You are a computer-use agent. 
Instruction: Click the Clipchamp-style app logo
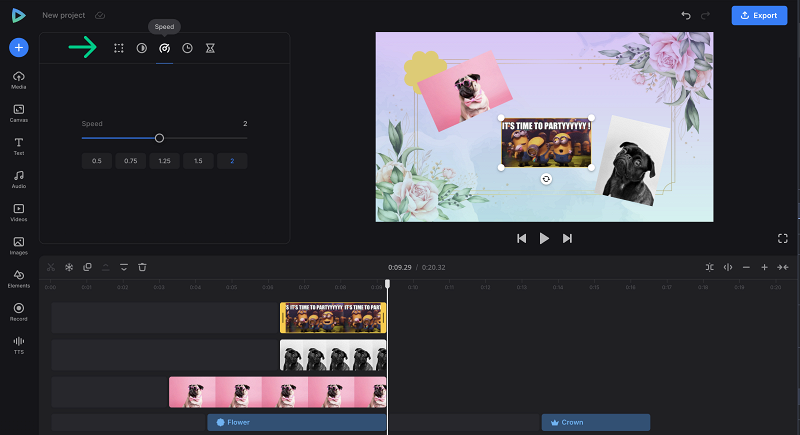pos(18,15)
